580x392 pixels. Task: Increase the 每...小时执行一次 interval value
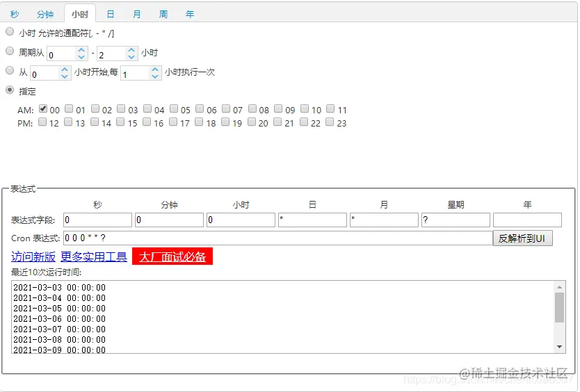coord(155,70)
